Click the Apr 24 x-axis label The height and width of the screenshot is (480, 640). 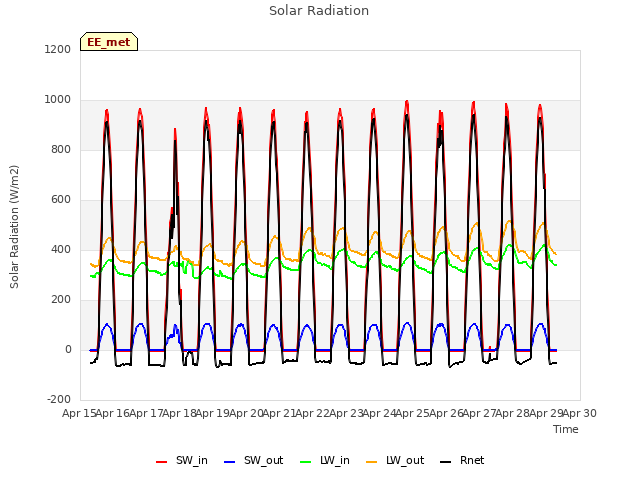[380, 413]
